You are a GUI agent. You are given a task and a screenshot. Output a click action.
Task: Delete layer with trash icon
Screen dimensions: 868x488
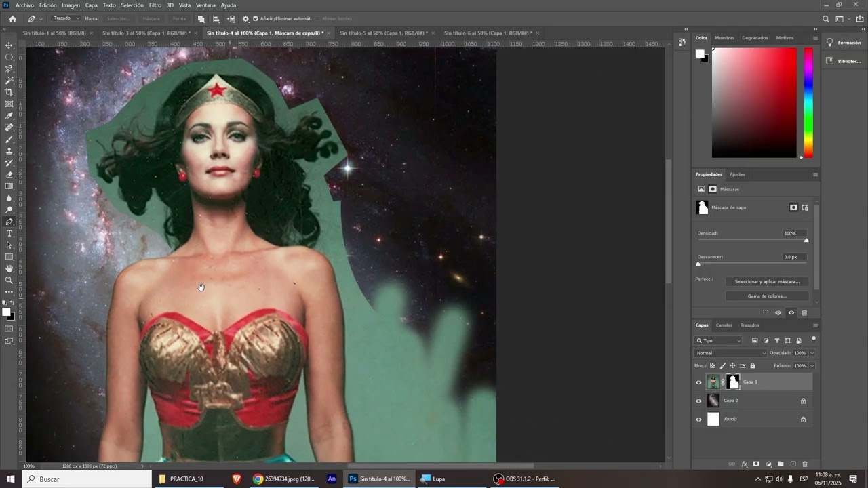(805, 464)
